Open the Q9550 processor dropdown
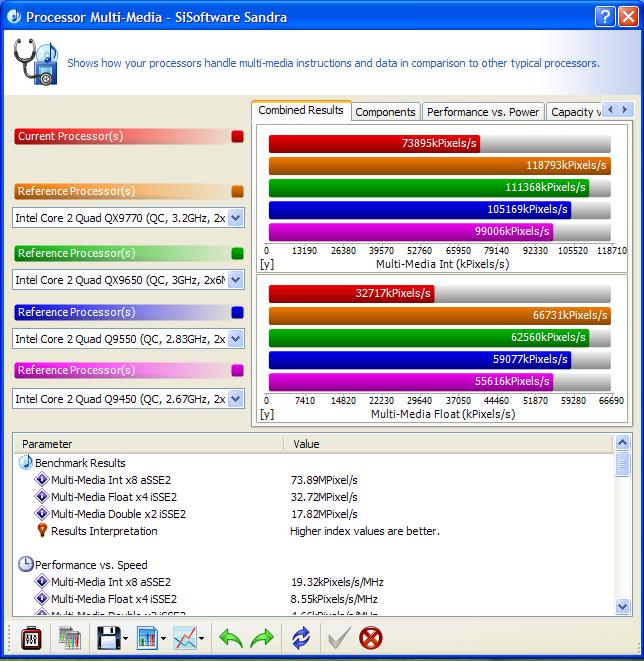The height and width of the screenshot is (661, 644). point(236,339)
